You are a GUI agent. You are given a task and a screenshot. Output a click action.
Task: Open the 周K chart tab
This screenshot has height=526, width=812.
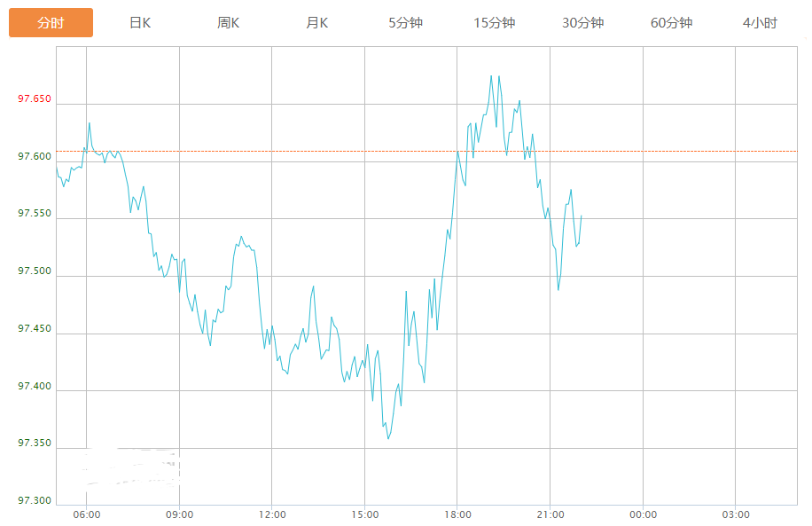coord(229,23)
